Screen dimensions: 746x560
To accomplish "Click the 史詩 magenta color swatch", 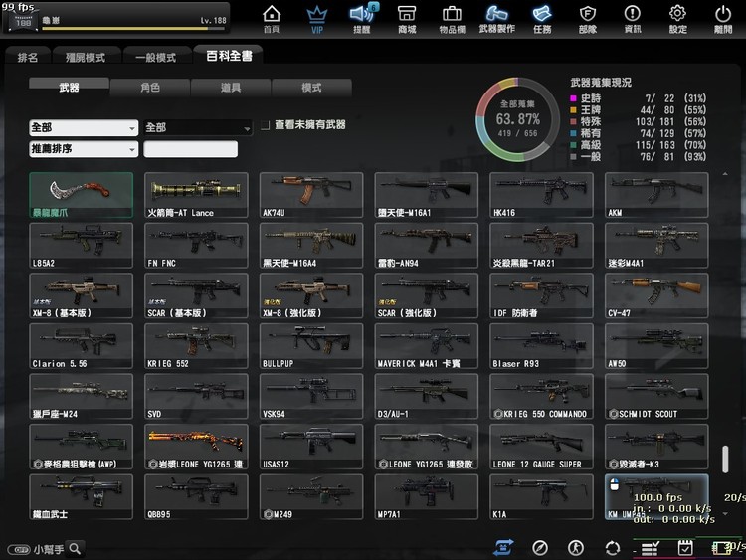I will coord(573,98).
